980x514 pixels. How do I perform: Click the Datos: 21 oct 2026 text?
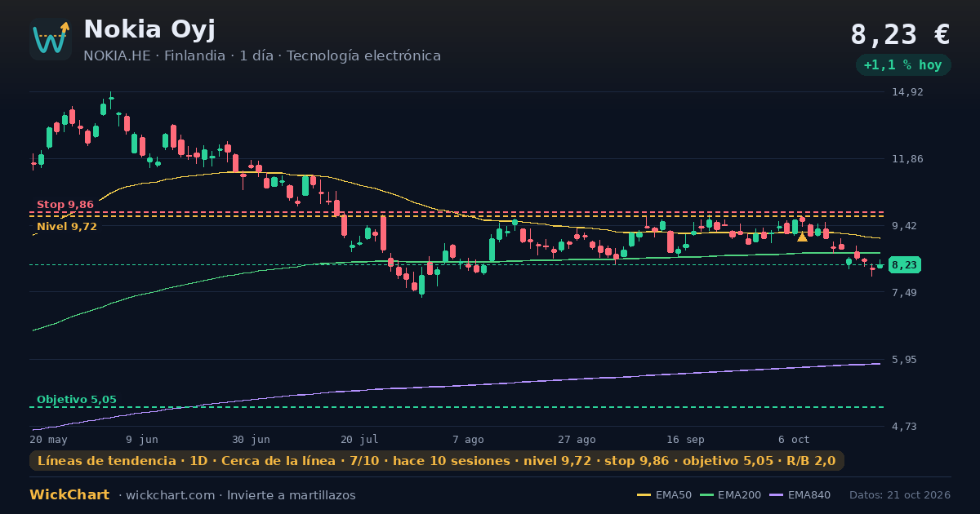(x=900, y=495)
